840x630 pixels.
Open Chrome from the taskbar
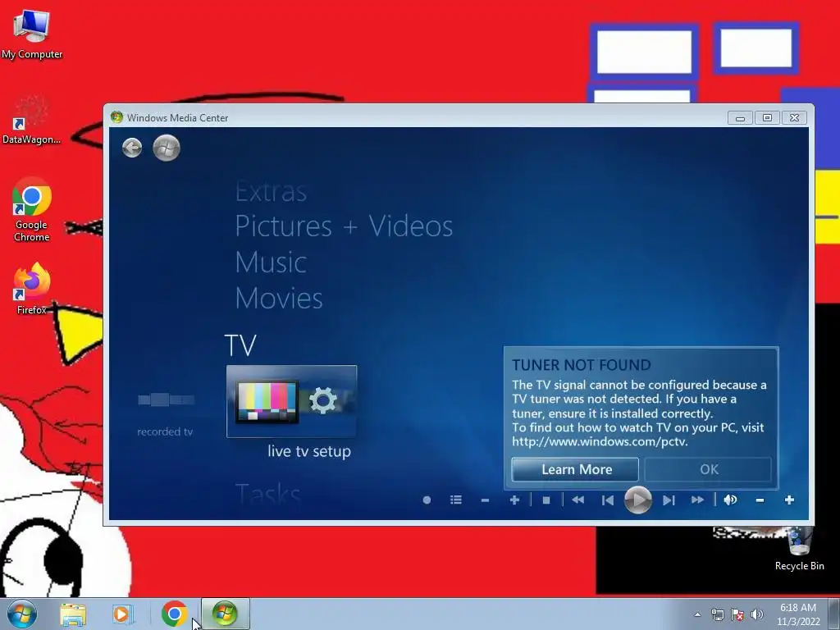click(174, 614)
